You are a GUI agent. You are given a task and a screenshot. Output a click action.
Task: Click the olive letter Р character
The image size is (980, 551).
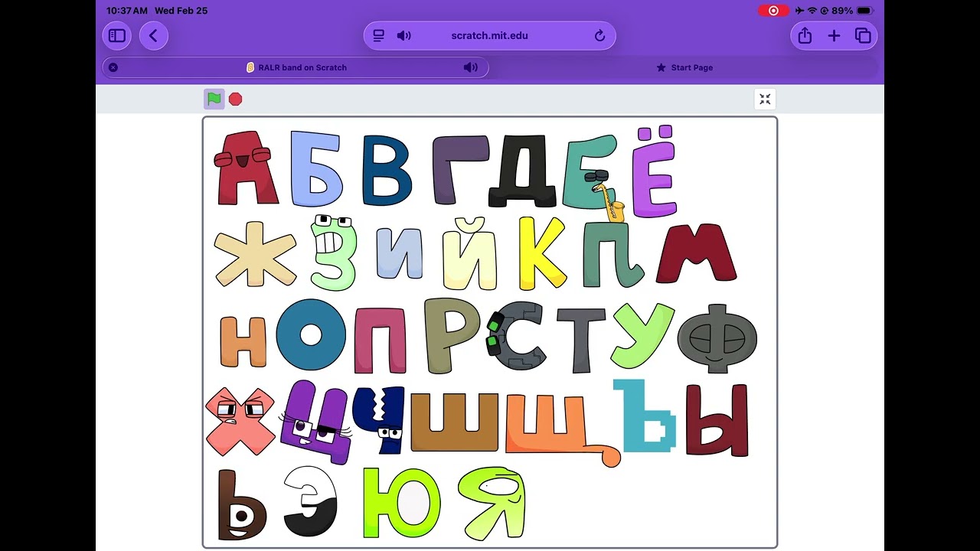[452, 335]
